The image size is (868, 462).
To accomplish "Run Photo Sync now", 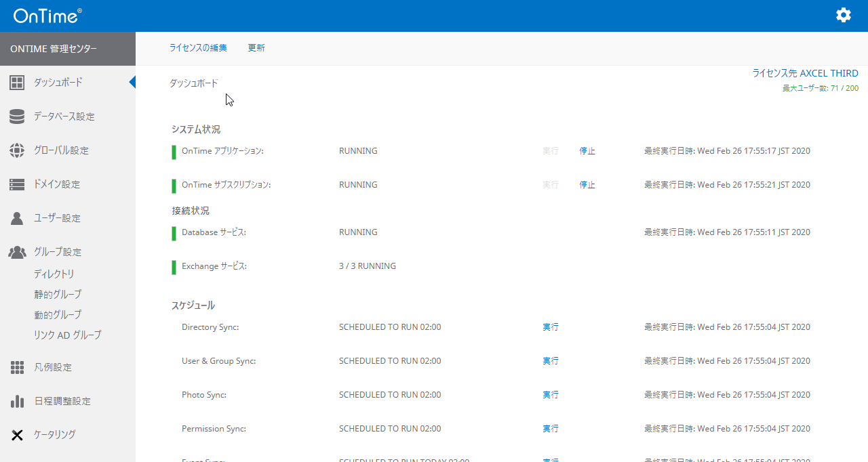I will click(x=551, y=395).
